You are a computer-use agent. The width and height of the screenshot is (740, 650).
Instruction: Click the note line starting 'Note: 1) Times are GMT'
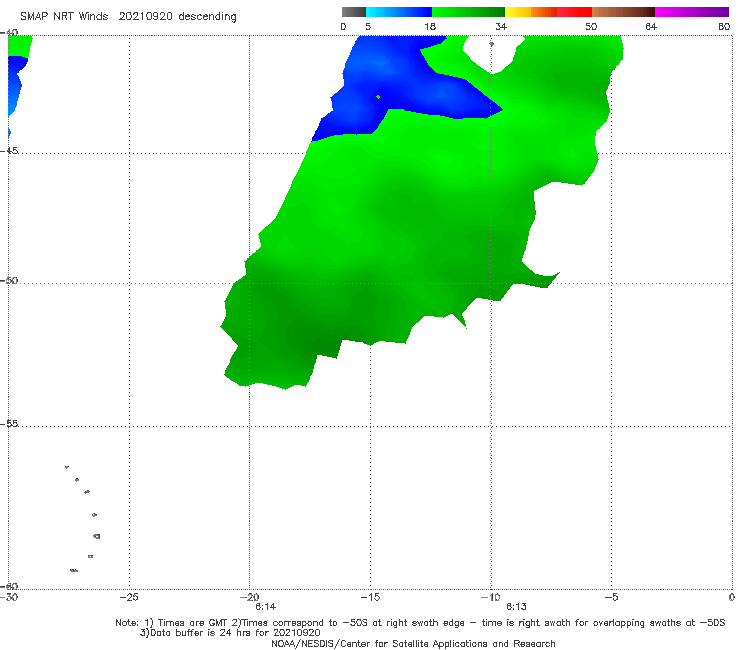pyautogui.click(x=420, y=623)
